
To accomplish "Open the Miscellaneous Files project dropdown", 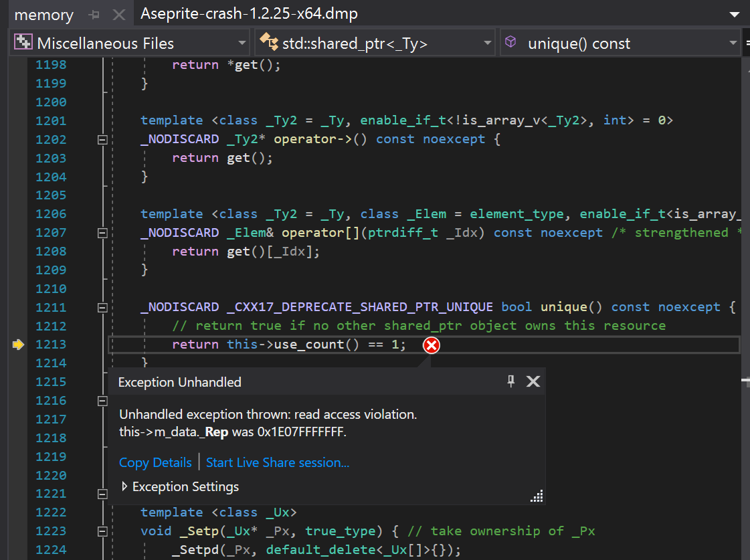I will click(242, 43).
